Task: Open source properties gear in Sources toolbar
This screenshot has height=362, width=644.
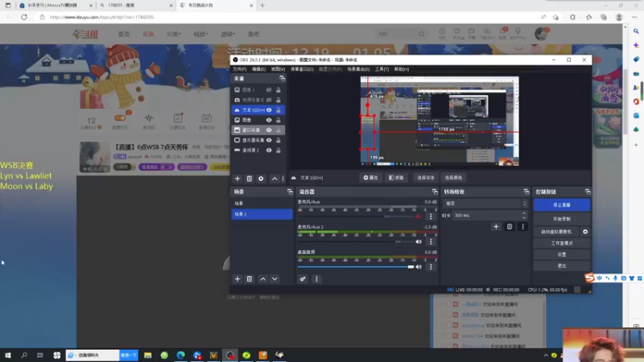Action: (261, 179)
